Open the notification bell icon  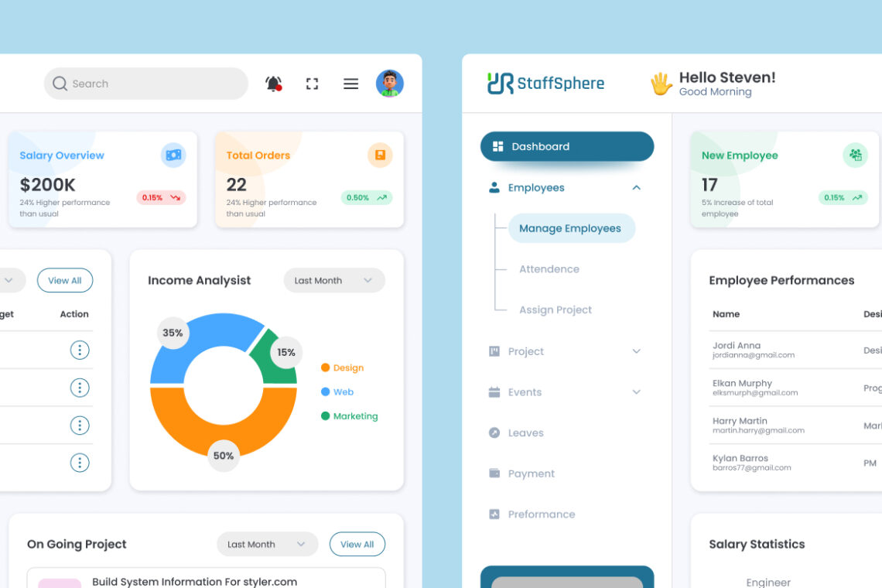273,84
